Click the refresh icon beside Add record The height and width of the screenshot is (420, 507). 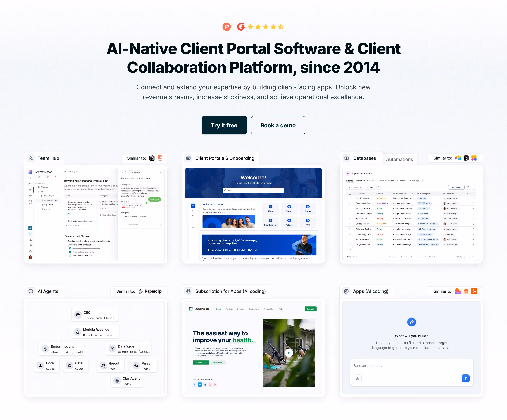coord(468,187)
